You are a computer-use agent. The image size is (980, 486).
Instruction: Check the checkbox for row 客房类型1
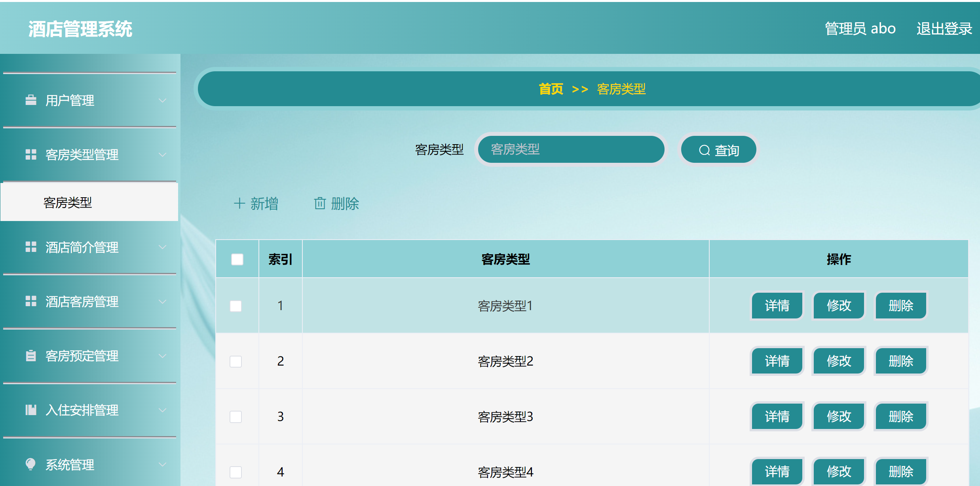tap(236, 306)
